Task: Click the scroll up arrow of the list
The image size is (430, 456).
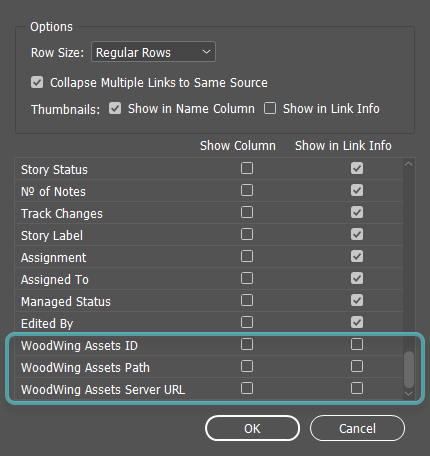Action: pyautogui.click(x=409, y=164)
